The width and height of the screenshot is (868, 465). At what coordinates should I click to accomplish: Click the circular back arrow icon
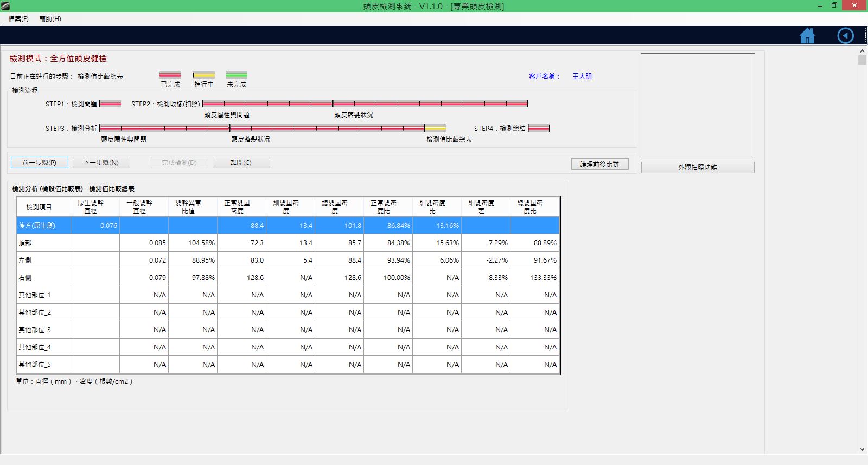pos(845,36)
